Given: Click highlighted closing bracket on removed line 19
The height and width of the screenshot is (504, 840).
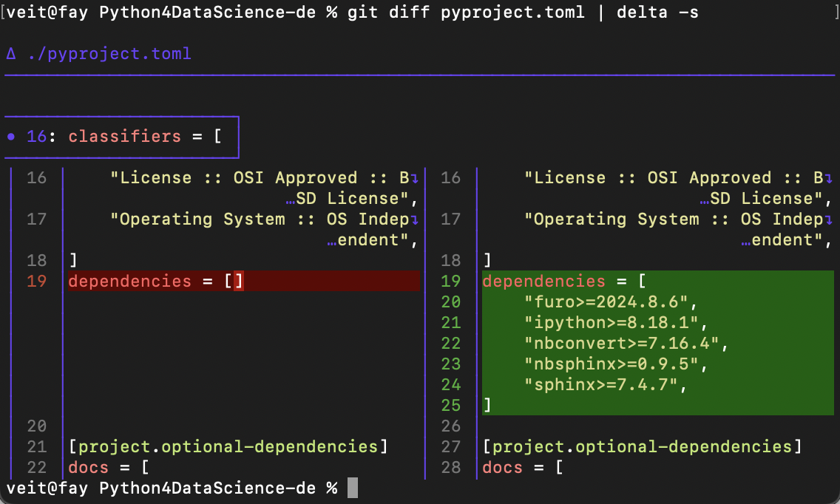Looking at the screenshot, I should [239, 281].
